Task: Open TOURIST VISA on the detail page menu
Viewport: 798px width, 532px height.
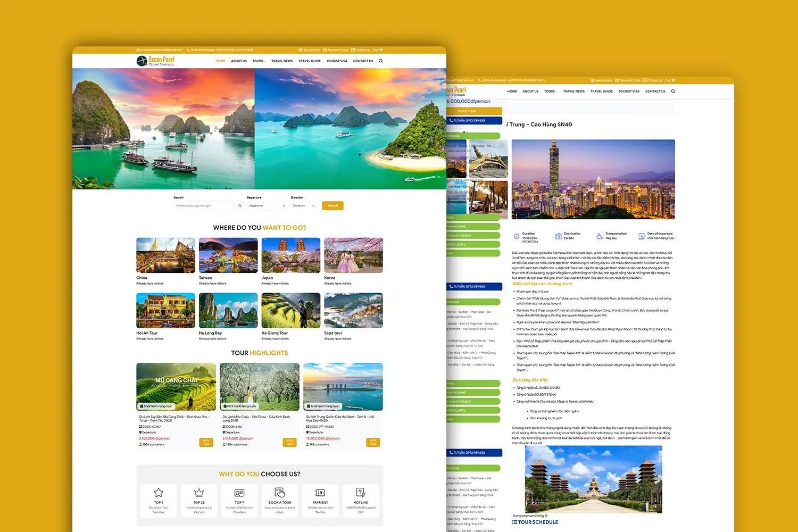Action: (629, 92)
